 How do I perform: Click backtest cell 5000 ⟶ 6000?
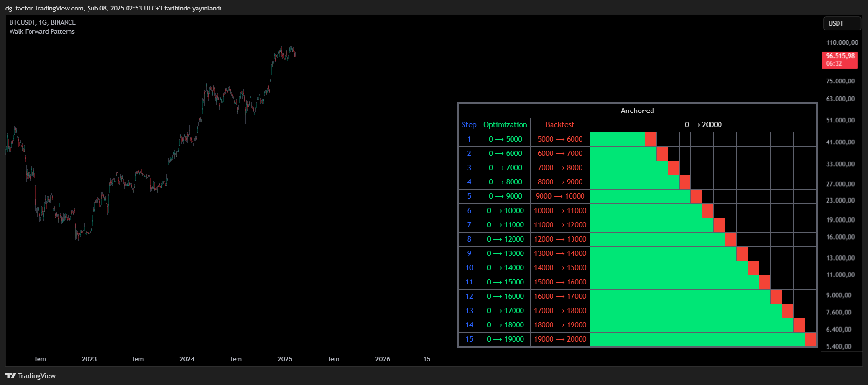(x=560, y=139)
